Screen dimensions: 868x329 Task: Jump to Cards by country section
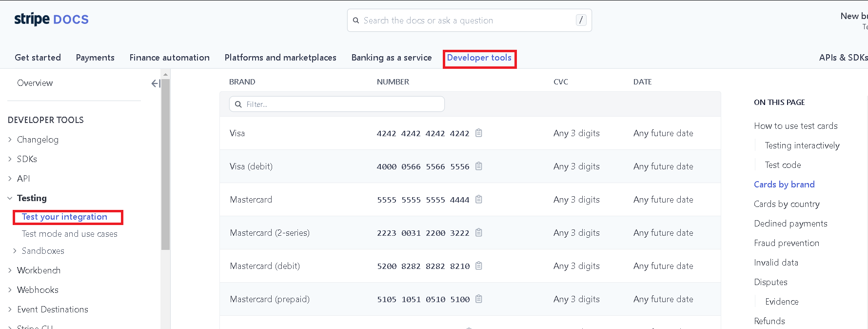click(787, 204)
